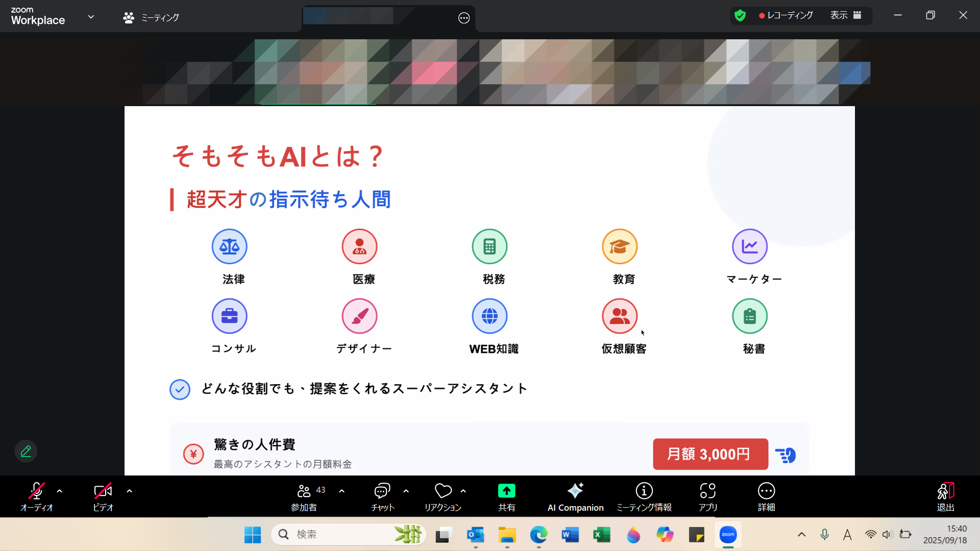
Task: Click the 退出 leave button
Action: tap(945, 496)
